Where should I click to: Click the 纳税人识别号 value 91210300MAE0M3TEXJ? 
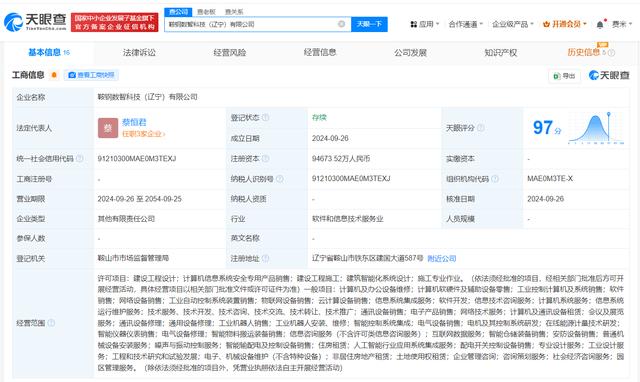[351, 179]
